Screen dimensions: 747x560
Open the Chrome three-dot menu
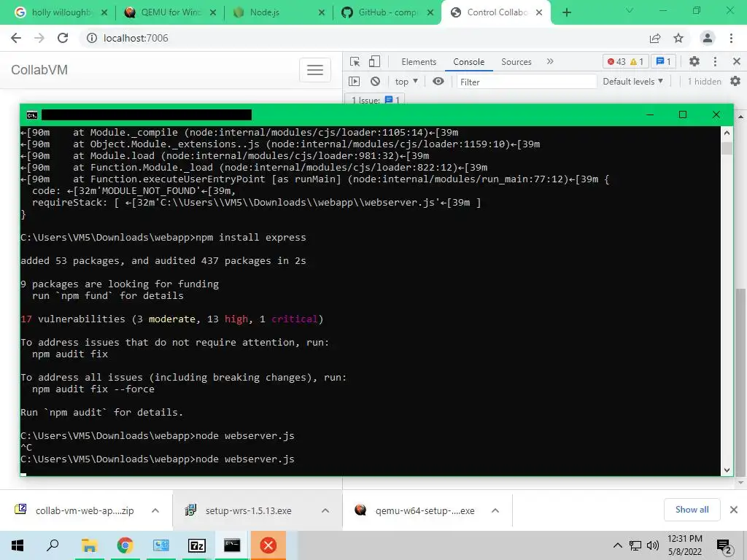[x=731, y=38]
